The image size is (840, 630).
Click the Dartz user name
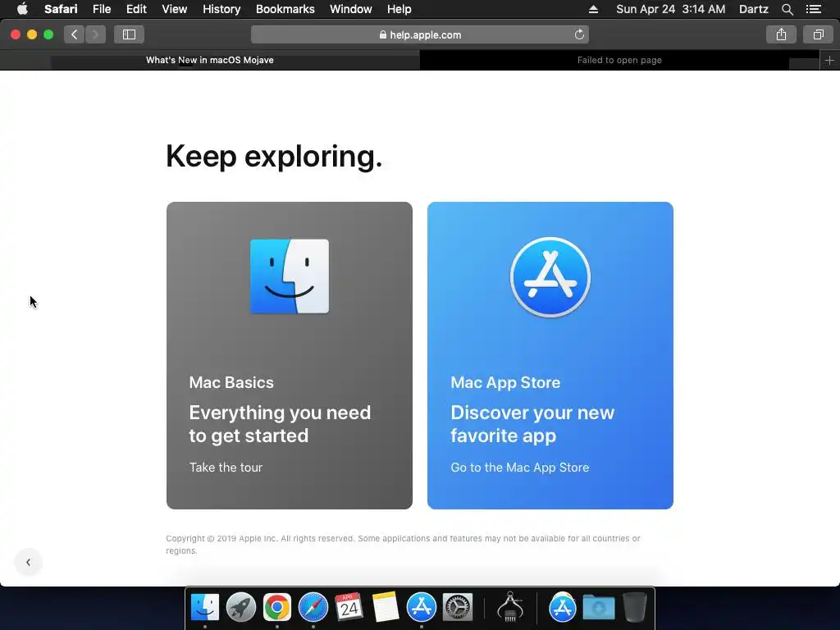click(753, 9)
